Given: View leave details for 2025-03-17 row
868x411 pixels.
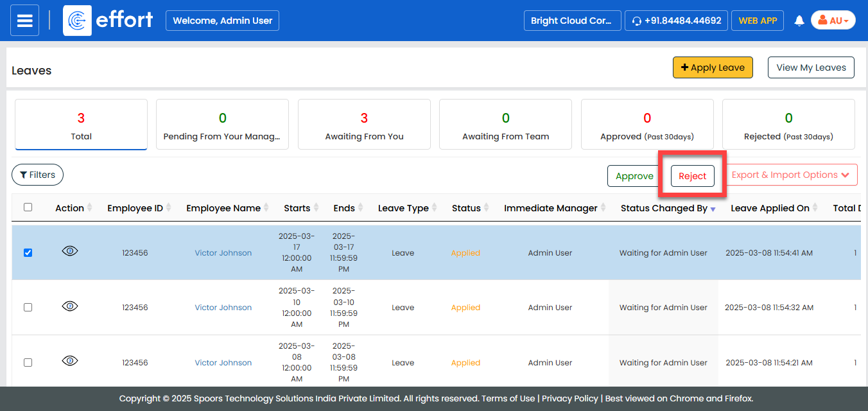Looking at the screenshot, I should 70,252.
